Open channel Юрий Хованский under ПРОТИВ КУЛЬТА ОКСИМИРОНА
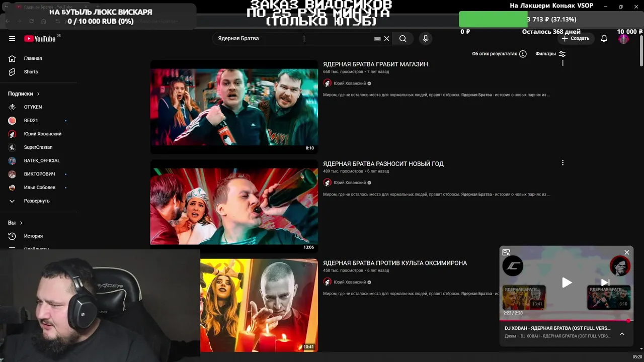 350,282
